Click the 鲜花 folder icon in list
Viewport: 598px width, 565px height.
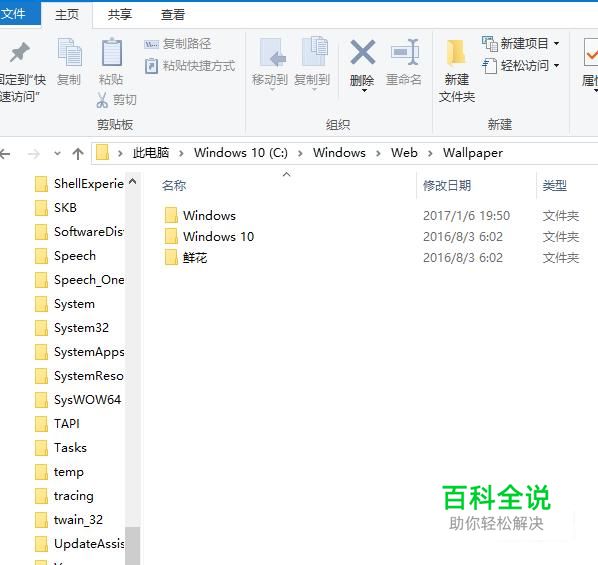tap(171, 257)
